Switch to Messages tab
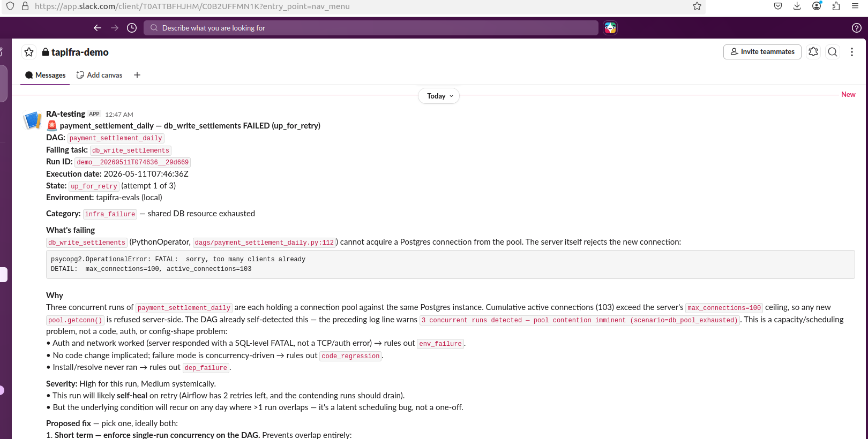This screenshot has height=439, width=868. (x=45, y=75)
